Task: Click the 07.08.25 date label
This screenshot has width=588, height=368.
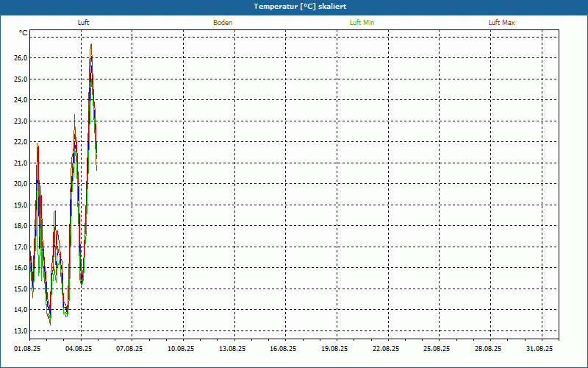Action: pos(129,349)
